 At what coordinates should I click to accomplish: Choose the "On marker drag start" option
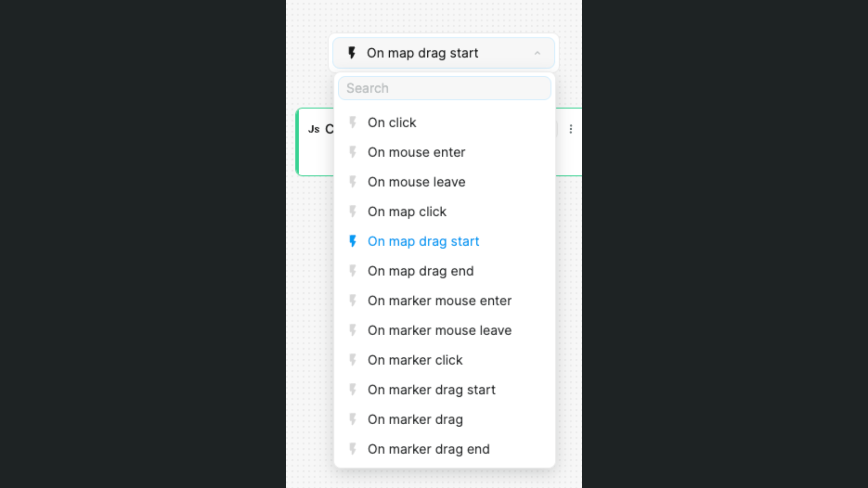tap(431, 389)
